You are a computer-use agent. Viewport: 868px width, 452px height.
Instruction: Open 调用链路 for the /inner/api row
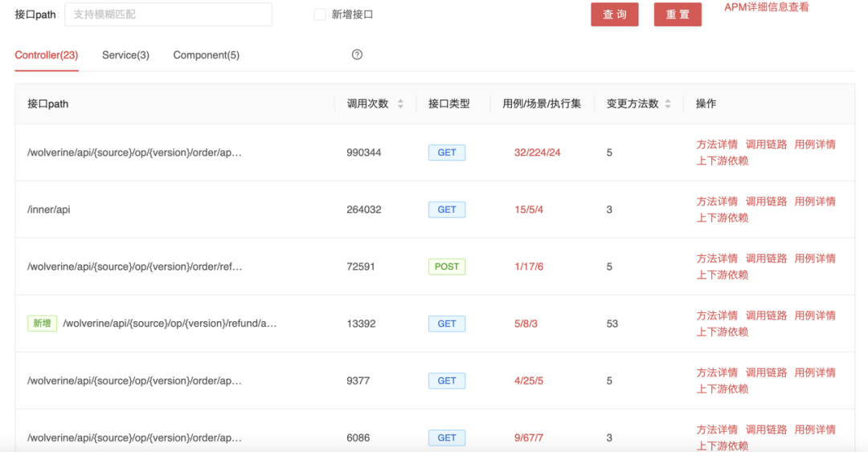[x=766, y=202]
